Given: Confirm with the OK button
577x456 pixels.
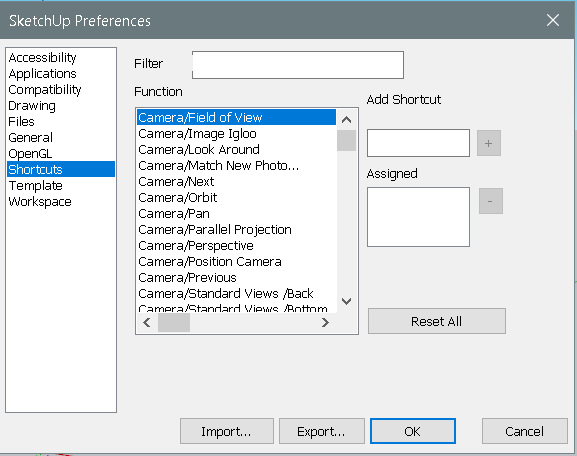Looking at the screenshot, I should [413, 431].
